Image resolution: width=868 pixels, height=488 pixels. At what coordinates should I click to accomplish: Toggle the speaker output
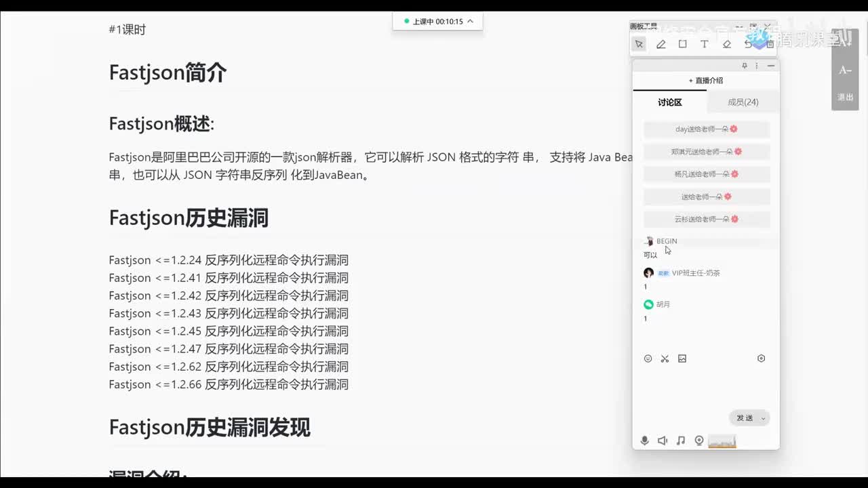[x=663, y=441]
